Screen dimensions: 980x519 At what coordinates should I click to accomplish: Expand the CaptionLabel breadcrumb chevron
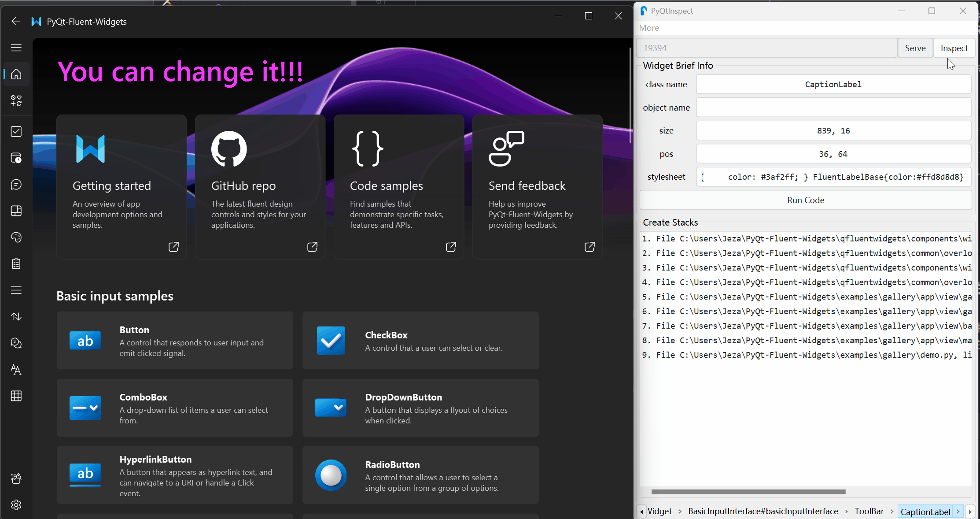point(958,512)
